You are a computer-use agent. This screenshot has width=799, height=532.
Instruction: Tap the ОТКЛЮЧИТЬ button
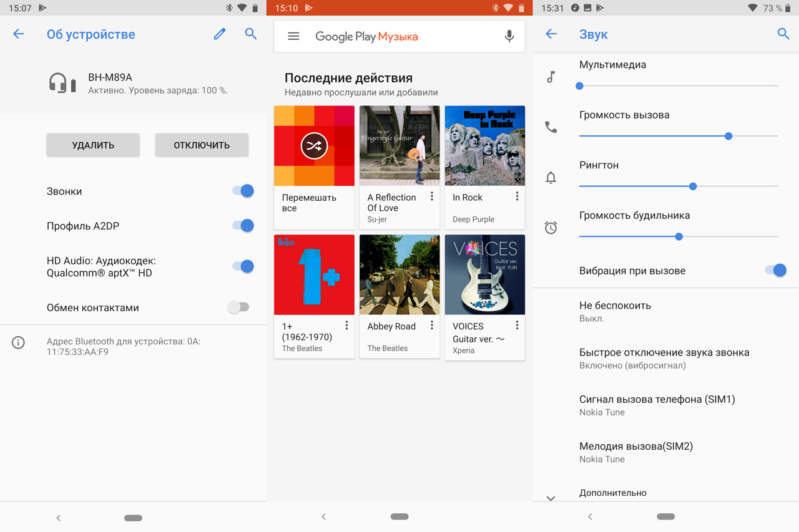tap(202, 145)
